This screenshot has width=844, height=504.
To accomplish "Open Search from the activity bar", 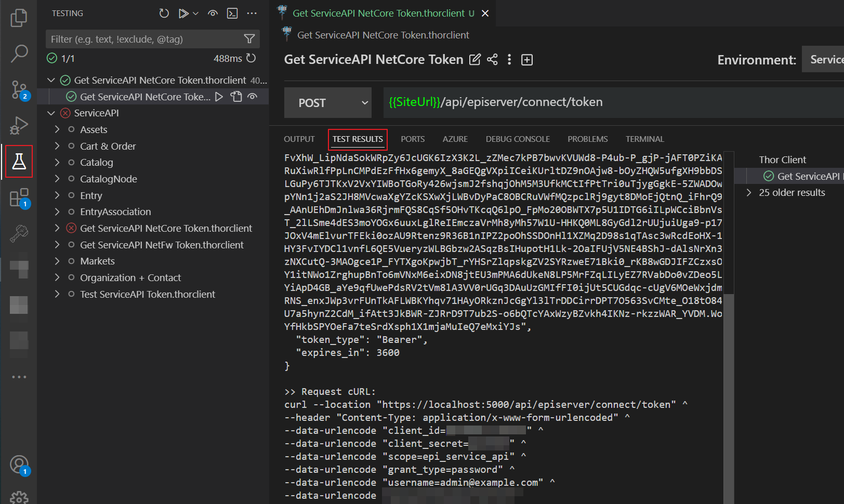I will (19, 53).
